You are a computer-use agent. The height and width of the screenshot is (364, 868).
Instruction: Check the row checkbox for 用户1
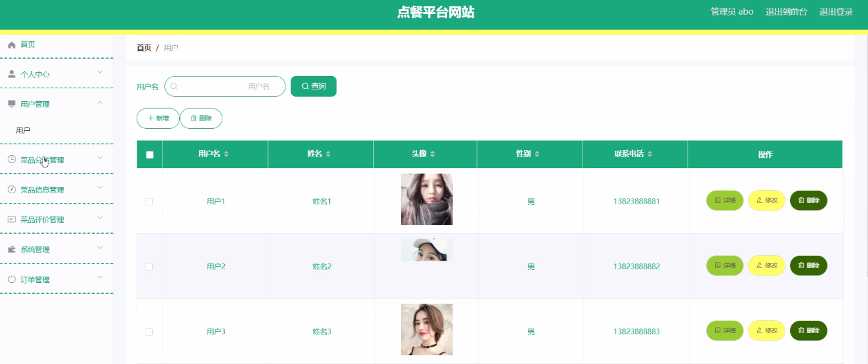149,202
